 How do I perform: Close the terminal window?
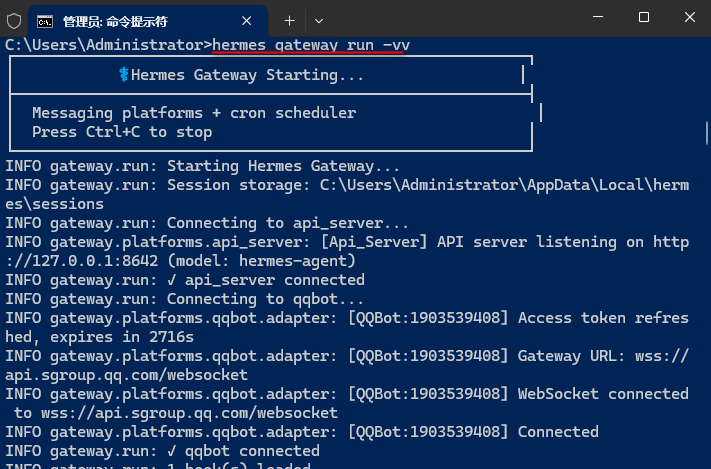pos(690,17)
